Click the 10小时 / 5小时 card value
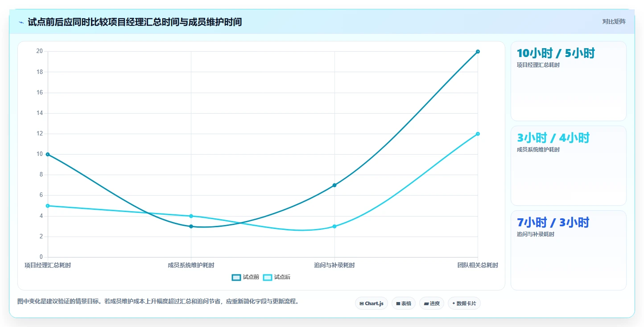Image resolution: width=644 pixels, height=327 pixels. [556, 53]
